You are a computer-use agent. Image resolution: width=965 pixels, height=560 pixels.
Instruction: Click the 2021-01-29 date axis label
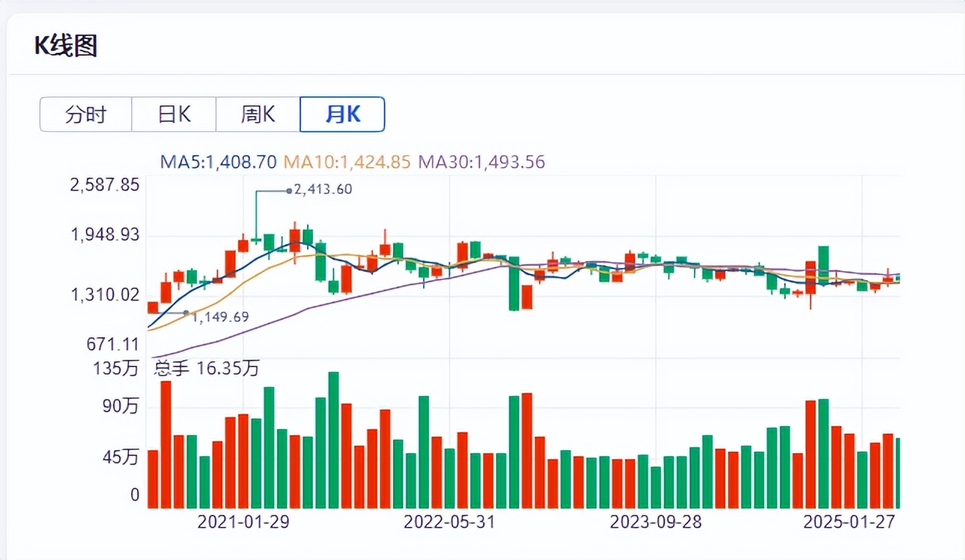pos(244,522)
